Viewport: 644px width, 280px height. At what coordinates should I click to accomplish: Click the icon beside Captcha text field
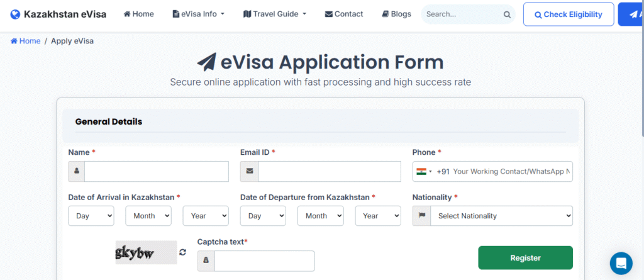pyautogui.click(x=206, y=261)
